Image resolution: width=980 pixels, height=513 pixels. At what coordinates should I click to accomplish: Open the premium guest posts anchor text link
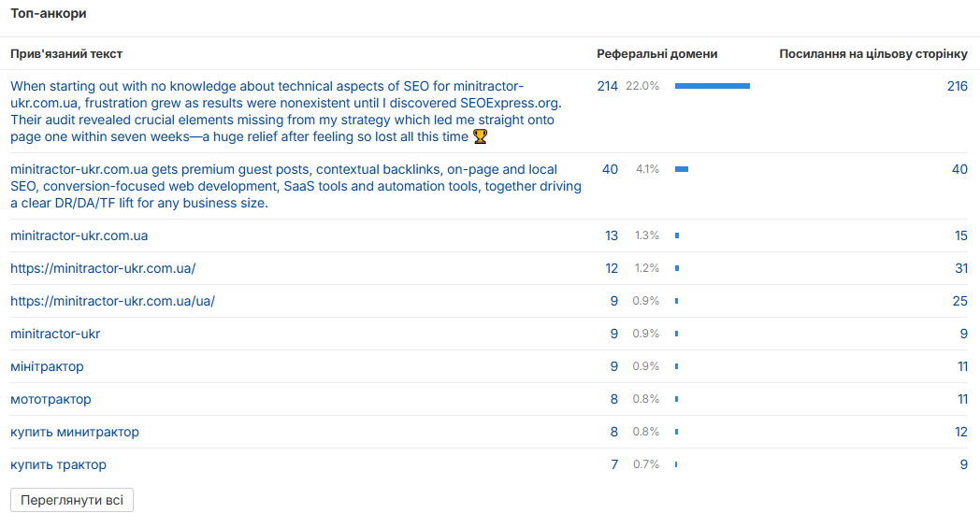click(x=295, y=186)
